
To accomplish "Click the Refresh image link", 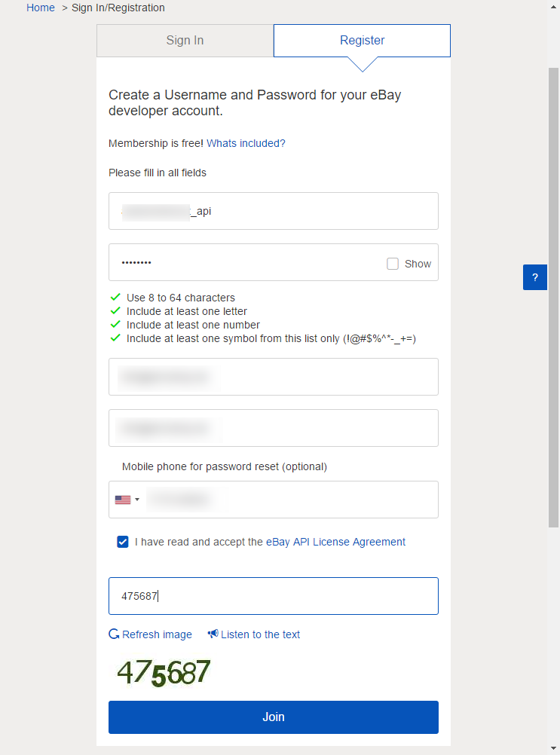I will point(150,634).
